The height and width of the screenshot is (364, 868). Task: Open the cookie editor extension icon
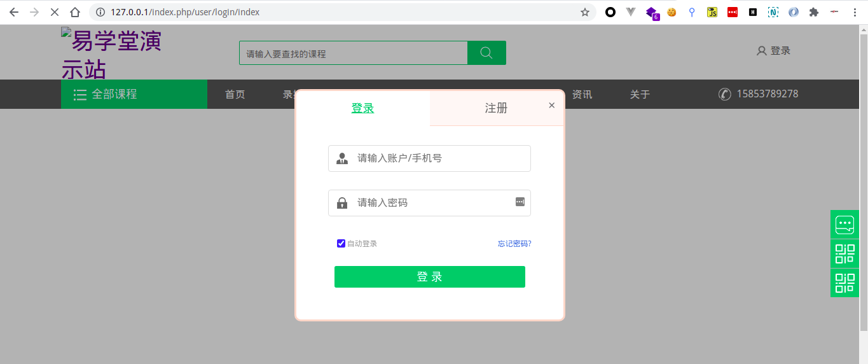tap(672, 12)
